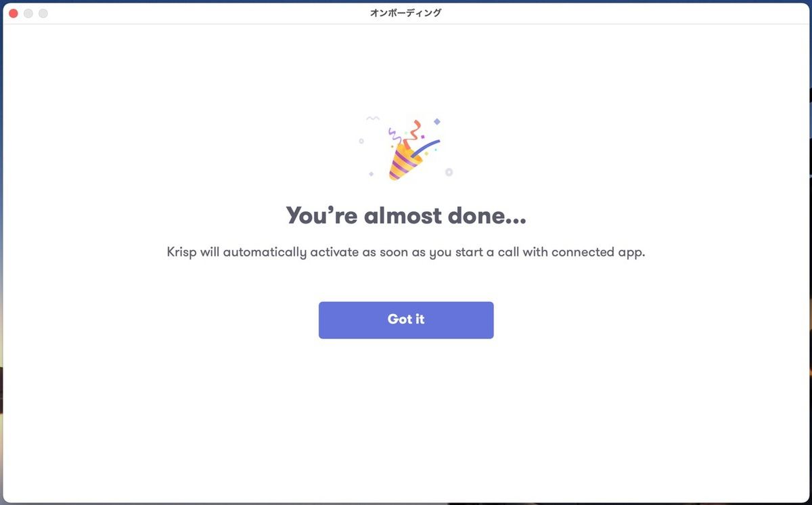The height and width of the screenshot is (505, 812).
Task: Click the gray ring confetti right of popper
Action: point(449,172)
